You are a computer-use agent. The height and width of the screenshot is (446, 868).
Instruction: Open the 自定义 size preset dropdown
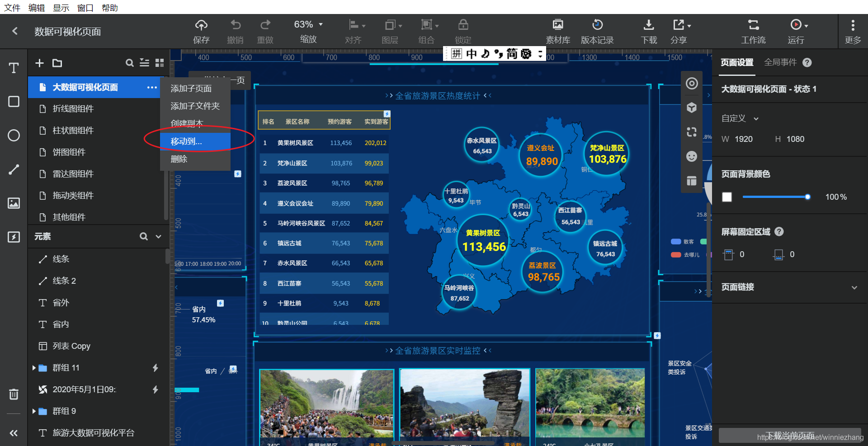(x=740, y=118)
